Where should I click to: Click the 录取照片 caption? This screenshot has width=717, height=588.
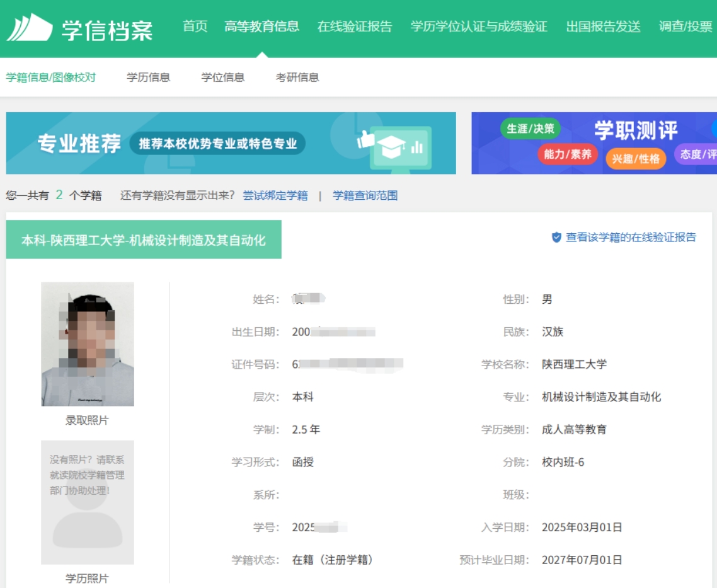[x=87, y=420]
